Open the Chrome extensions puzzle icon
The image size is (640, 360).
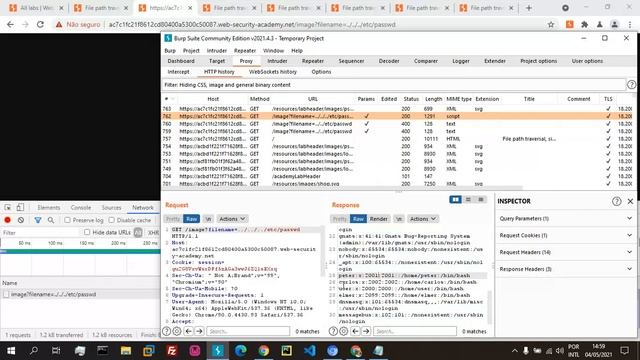tap(584, 24)
